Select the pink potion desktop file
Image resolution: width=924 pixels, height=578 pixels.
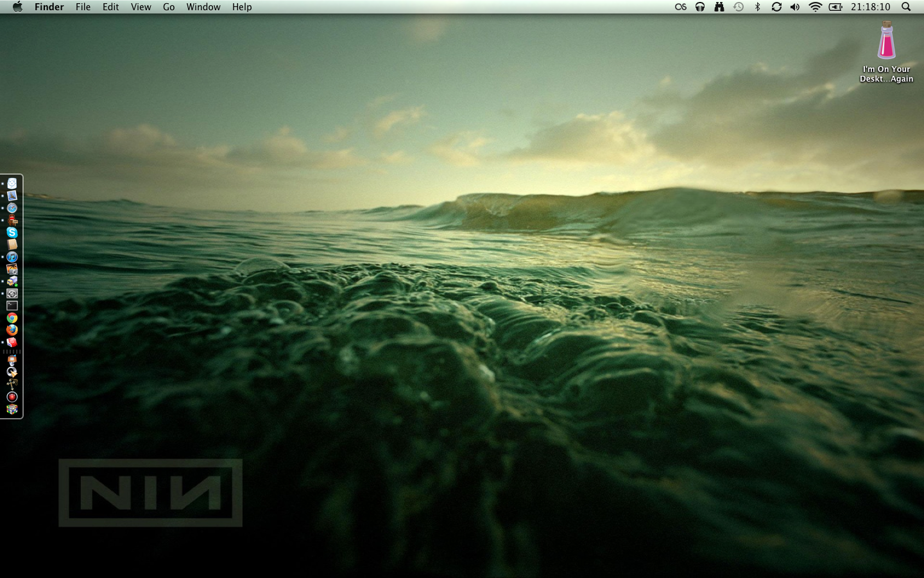tap(886, 41)
